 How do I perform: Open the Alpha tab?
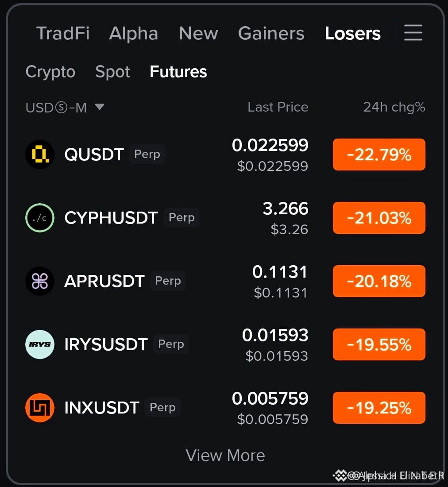pos(134,33)
